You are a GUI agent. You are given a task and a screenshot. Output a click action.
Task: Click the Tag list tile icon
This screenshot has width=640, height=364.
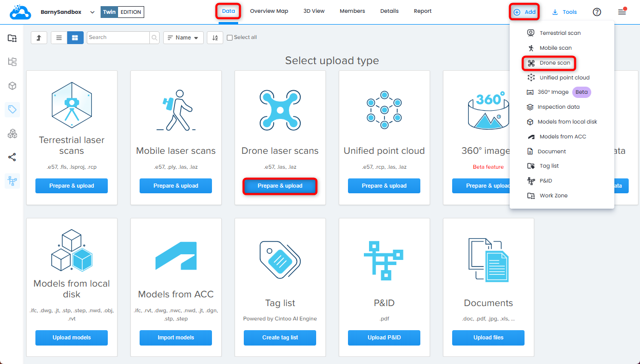pos(280,259)
